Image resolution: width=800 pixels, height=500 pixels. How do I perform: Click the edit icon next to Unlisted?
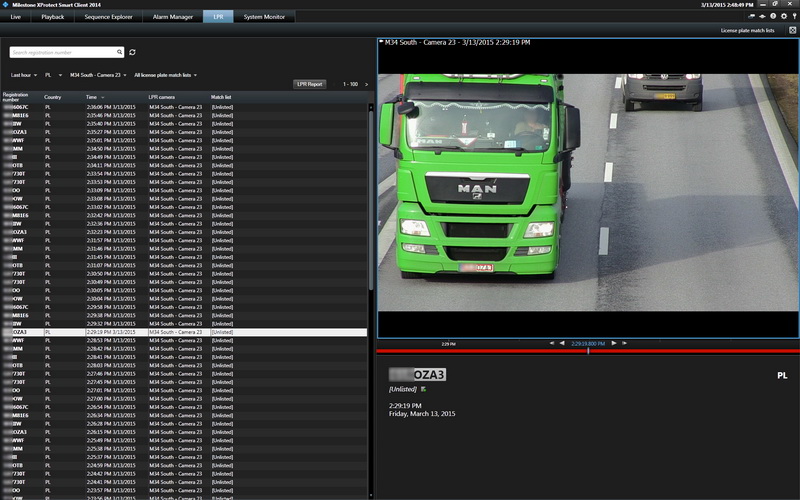[x=423, y=388]
